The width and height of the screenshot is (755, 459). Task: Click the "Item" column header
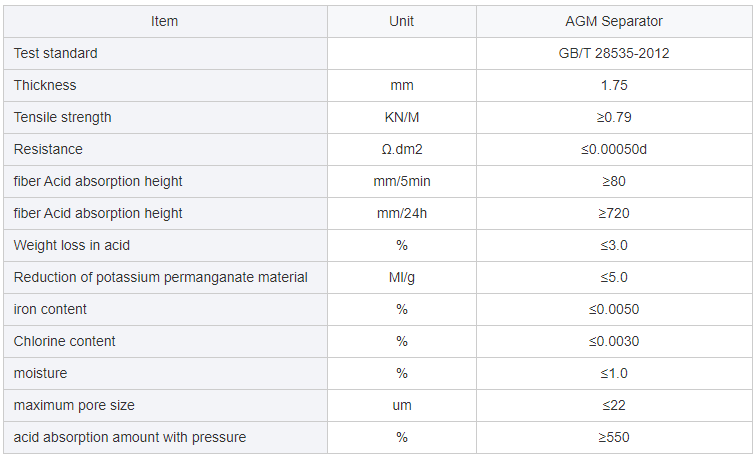pos(166,21)
